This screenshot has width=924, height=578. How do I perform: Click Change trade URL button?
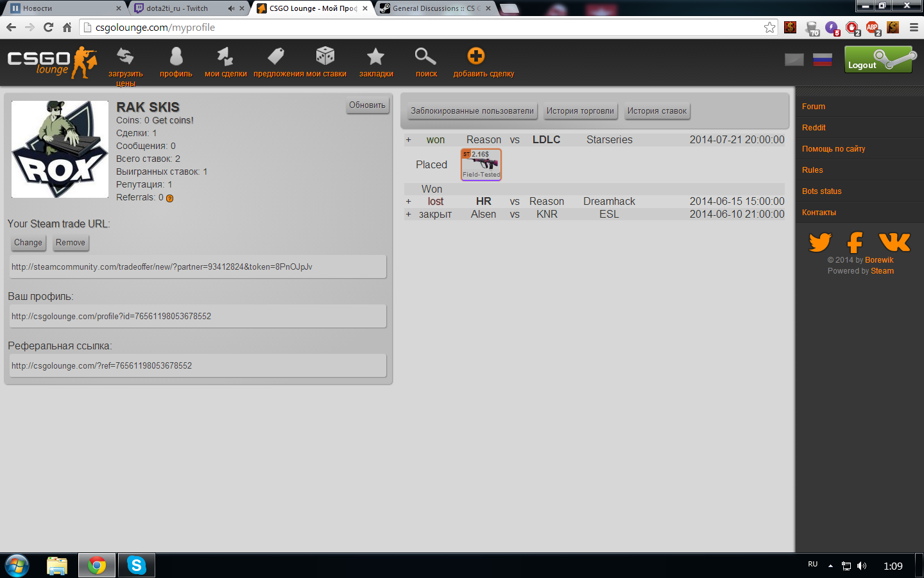pyautogui.click(x=28, y=243)
